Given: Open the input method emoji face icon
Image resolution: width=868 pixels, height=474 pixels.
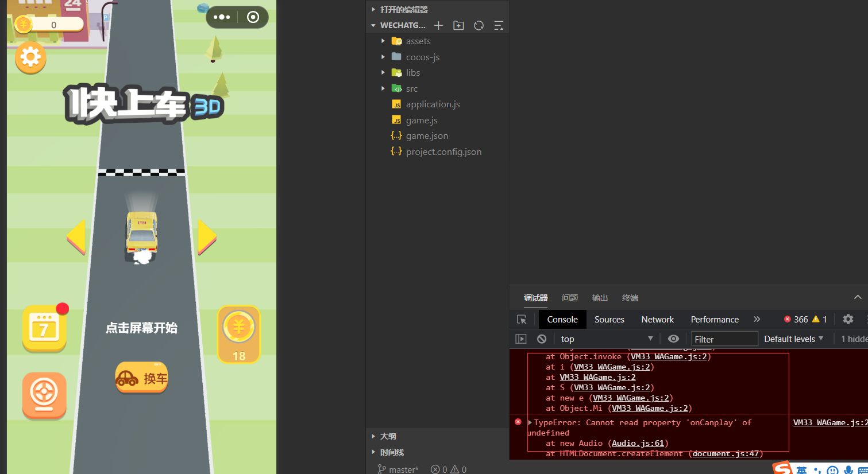Looking at the screenshot, I should [x=832, y=471].
